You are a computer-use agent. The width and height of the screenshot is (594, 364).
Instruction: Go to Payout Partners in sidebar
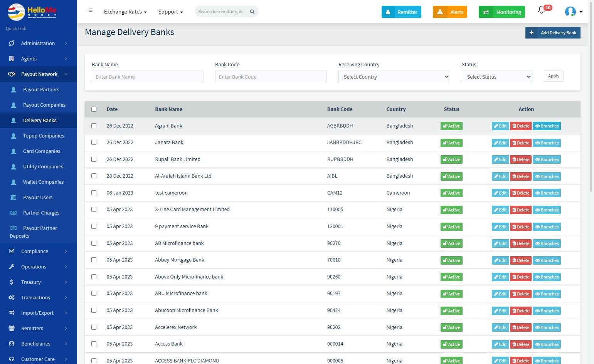pyautogui.click(x=41, y=89)
